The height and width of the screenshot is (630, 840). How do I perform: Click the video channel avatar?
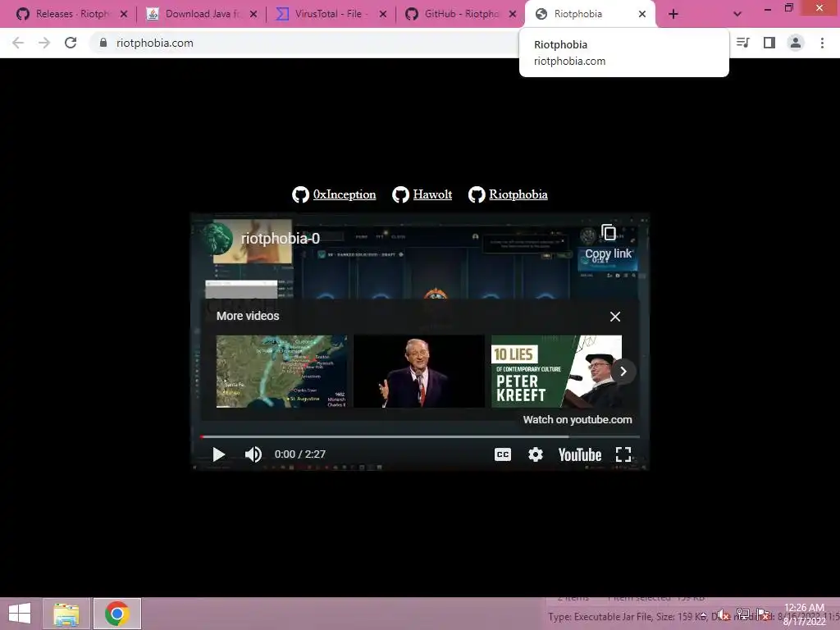pyautogui.click(x=217, y=239)
